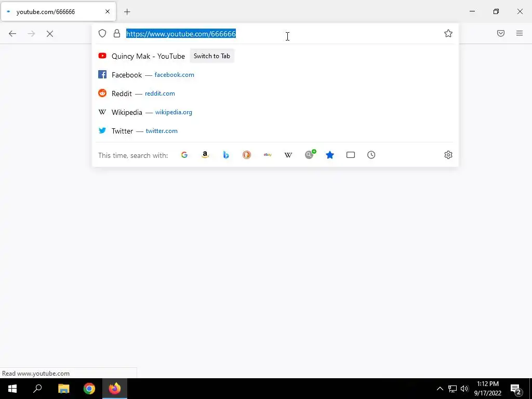Launch Chrome from taskbar

pos(89,389)
